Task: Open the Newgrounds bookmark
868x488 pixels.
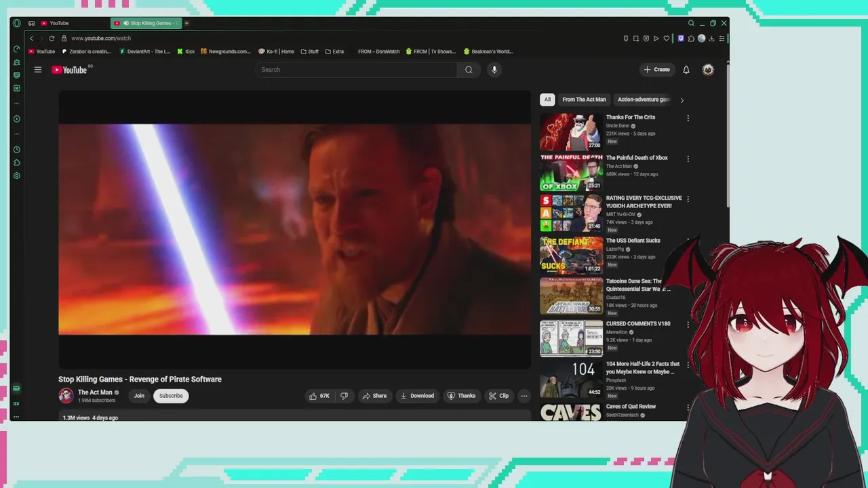Action: 226,52
